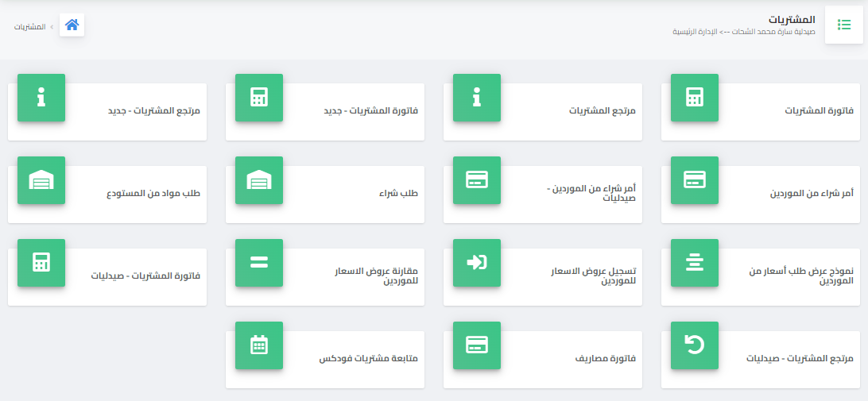868x401 pixels.
Task: Click the calculator icon for فاتورة المشتريات
Action: 694,98
